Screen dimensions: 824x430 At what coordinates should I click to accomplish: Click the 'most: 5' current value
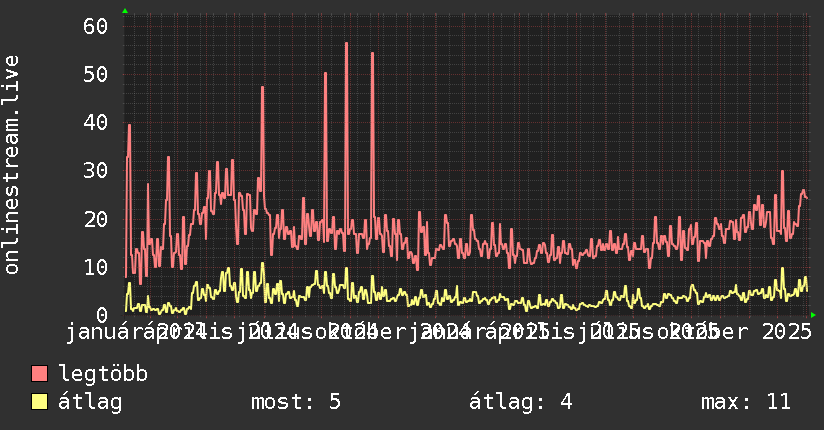(x=296, y=402)
